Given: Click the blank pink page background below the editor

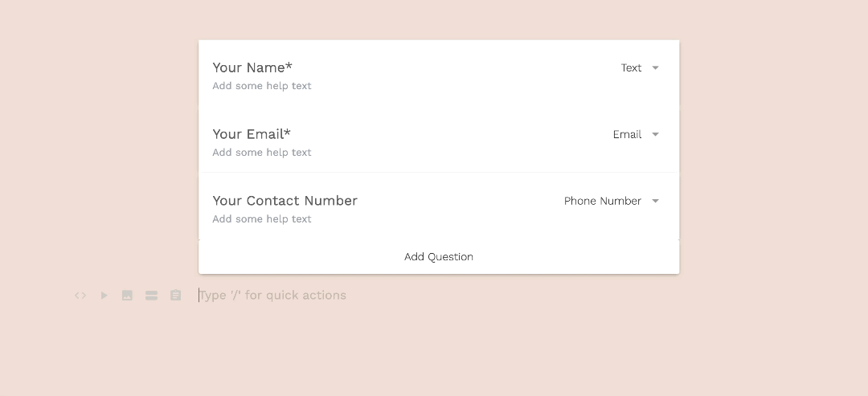Looking at the screenshot, I should 434,353.
